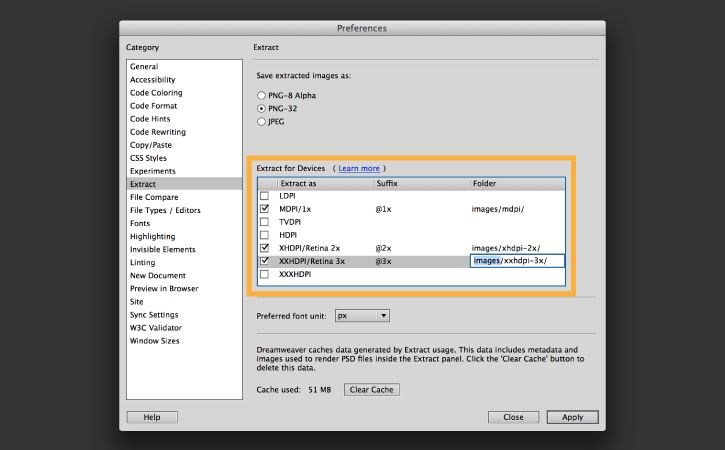Click the @3x suffix cell

tap(383, 261)
